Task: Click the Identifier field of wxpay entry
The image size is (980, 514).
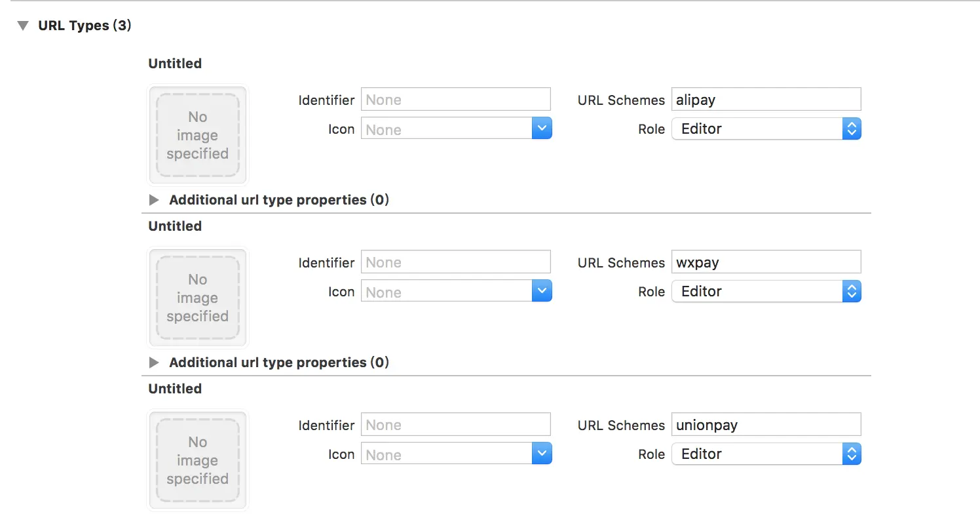Action: click(456, 262)
